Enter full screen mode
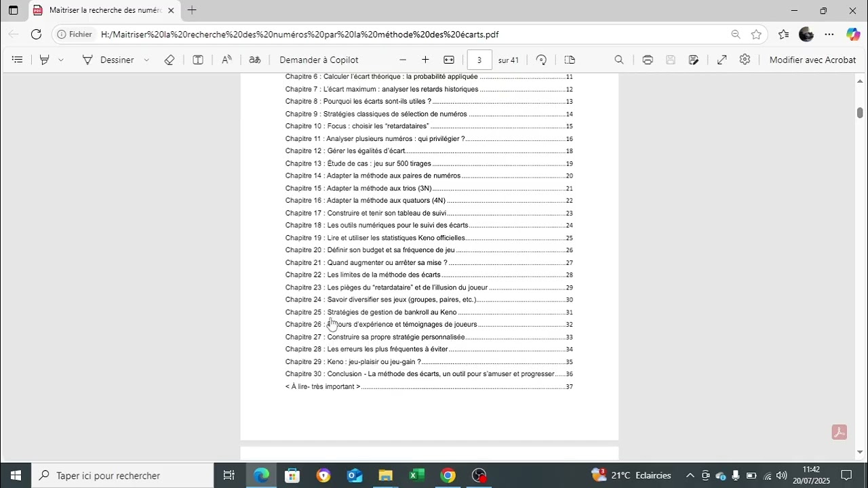This screenshot has height=488, width=868. click(x=722, y=60)
